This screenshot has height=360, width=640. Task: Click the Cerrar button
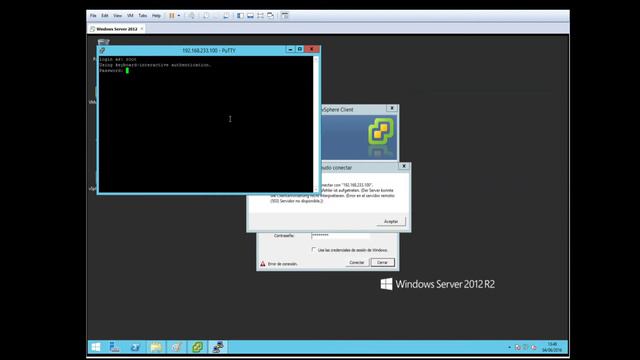pyautogui.click(x=382, y=262)
